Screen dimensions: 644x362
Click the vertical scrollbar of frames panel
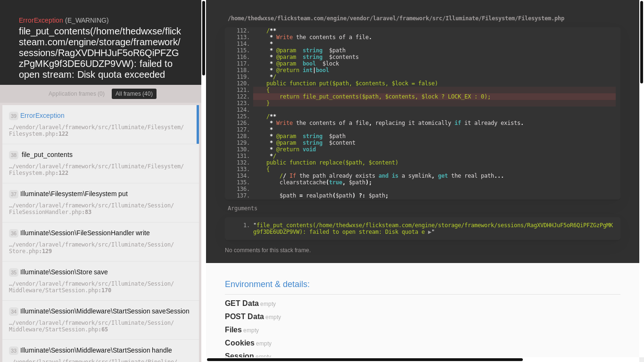tap(204, 38)
